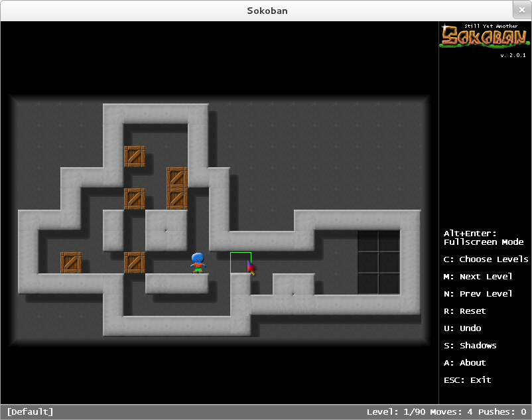Click the crate at the far left of the bottom corridor

click(71, 263)
